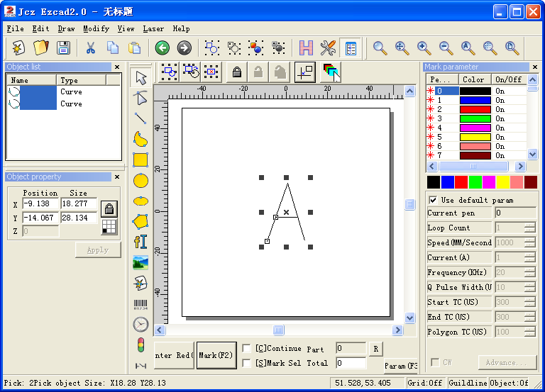Select the Ellipse draw tool

pos(141,201)
